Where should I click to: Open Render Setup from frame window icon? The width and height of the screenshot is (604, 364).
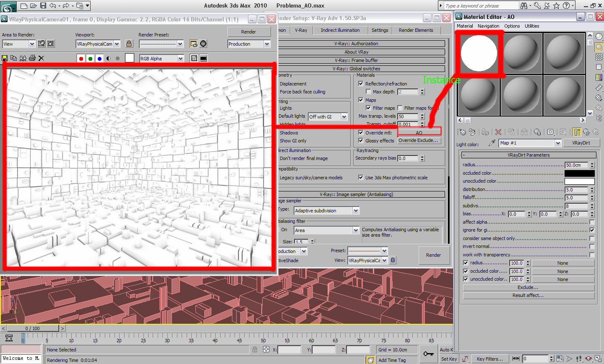[193, 44]
